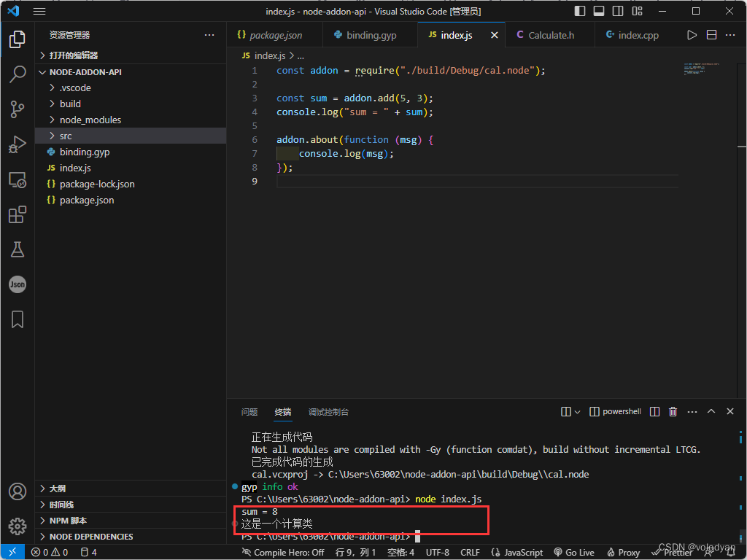Split the editor with layout icon
747x560 pixels.
711,35
